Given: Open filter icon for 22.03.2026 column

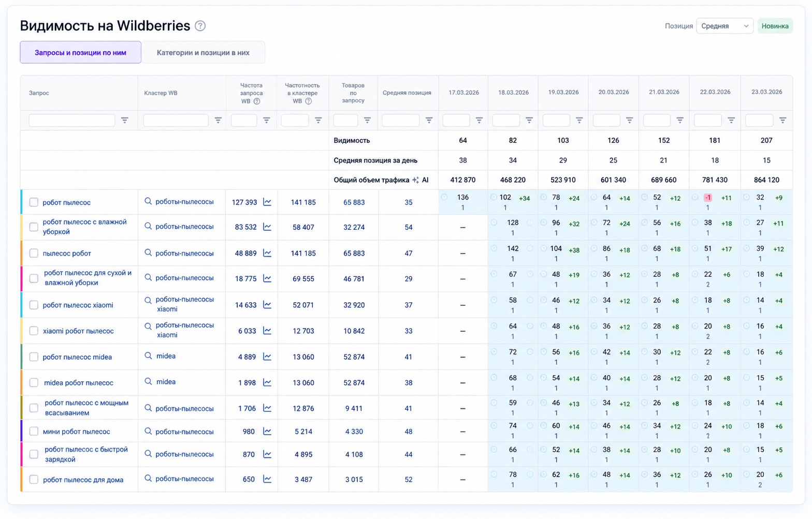Looking at the screenshot, I should tap(731, 120).
